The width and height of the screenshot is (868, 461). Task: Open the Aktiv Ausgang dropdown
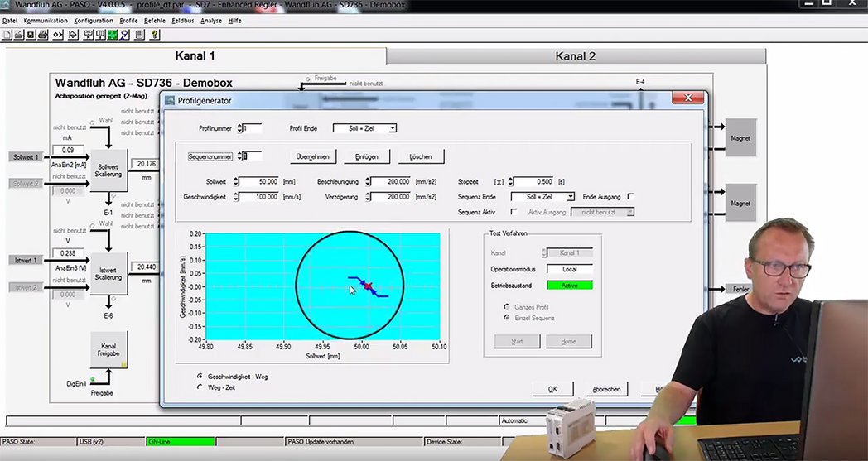point(602,212)
